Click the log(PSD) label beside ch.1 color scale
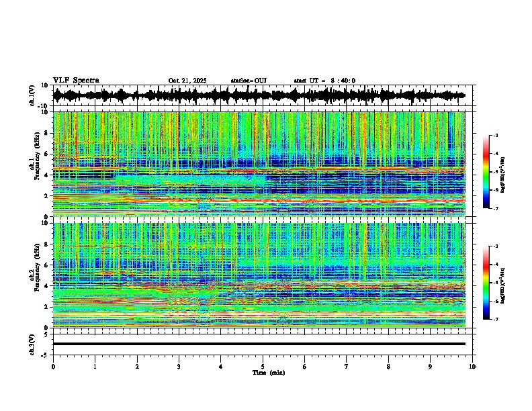The width and height of the screenshot is (532, 411). [503, 175]
